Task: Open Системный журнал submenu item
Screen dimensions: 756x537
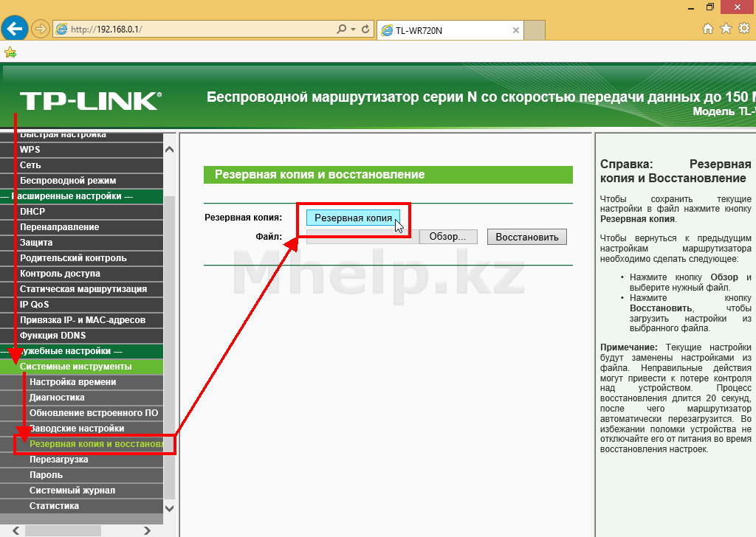Action: pyautogui.click(x=81, y=491)
